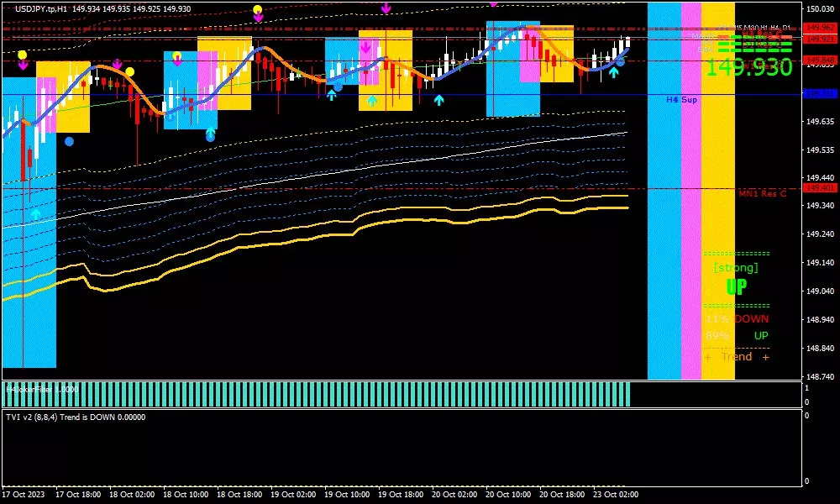The height and width of the screenshot is (504, 840).
Task: Click the '20 Oct 18:00' time label
Action: [562, 495]
